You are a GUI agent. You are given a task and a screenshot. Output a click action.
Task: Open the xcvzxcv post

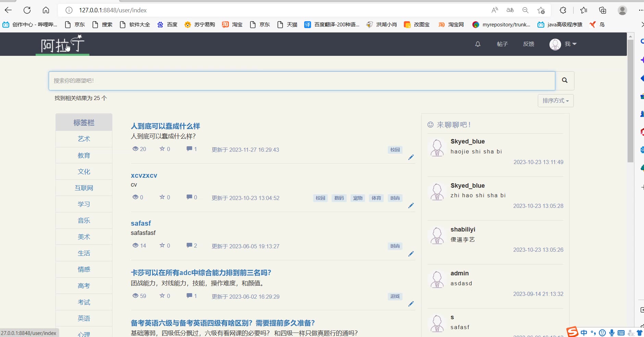(x=144, y=175)
